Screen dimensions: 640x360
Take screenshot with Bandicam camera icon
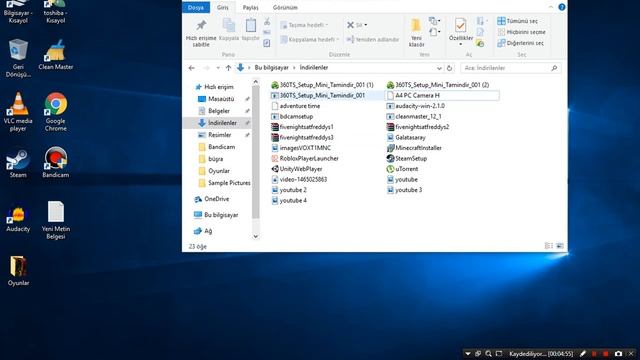point(618,354)
